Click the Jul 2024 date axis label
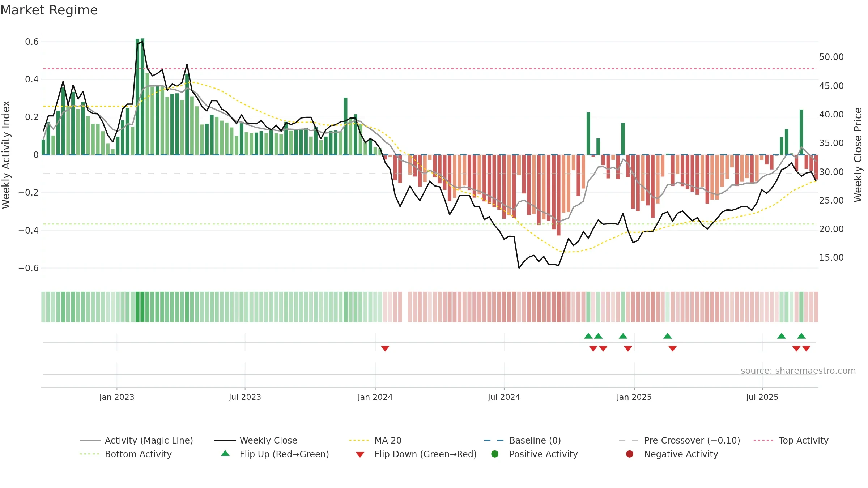Viewport: 868px width, 488px height. 504,397
